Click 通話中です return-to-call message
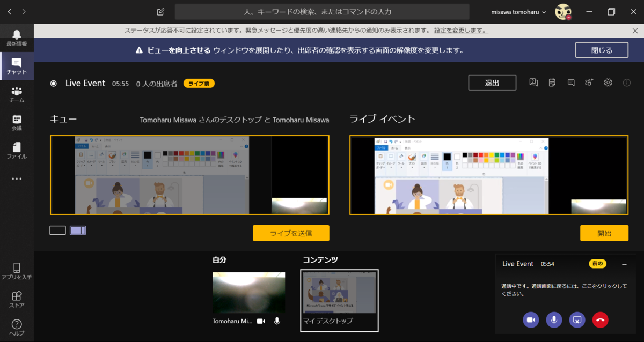This screenshot has height=342, width=644. point(564,290)
